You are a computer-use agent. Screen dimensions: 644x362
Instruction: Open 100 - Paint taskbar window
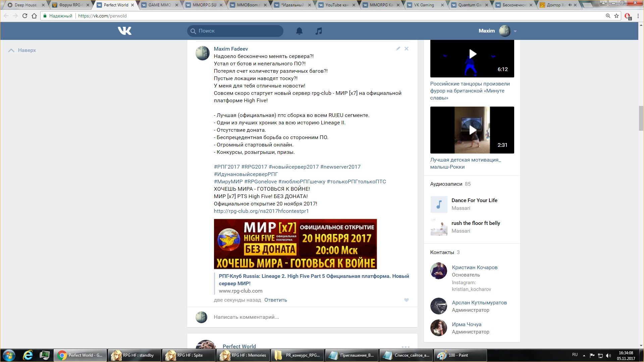(x=460, y=355)
